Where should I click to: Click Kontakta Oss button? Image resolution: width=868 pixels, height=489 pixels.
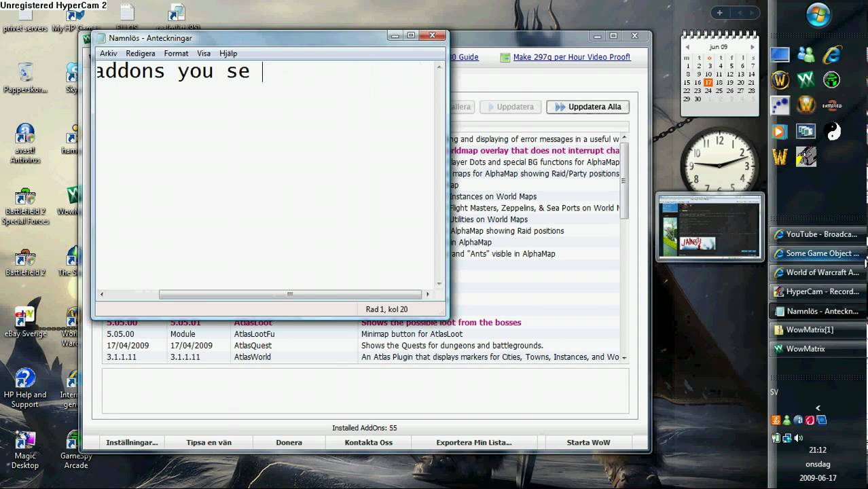pyautogui.click(x=368, y=442)
